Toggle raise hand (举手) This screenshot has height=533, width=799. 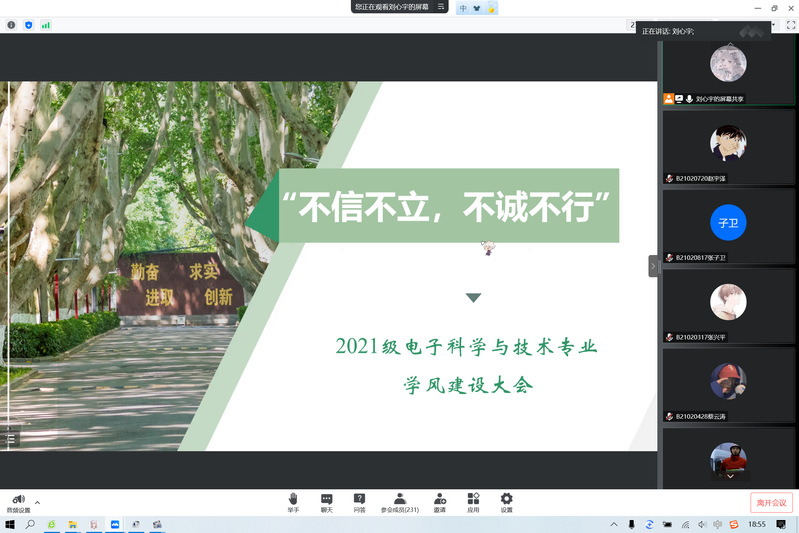pyautogui.click(x=293, y=501)
